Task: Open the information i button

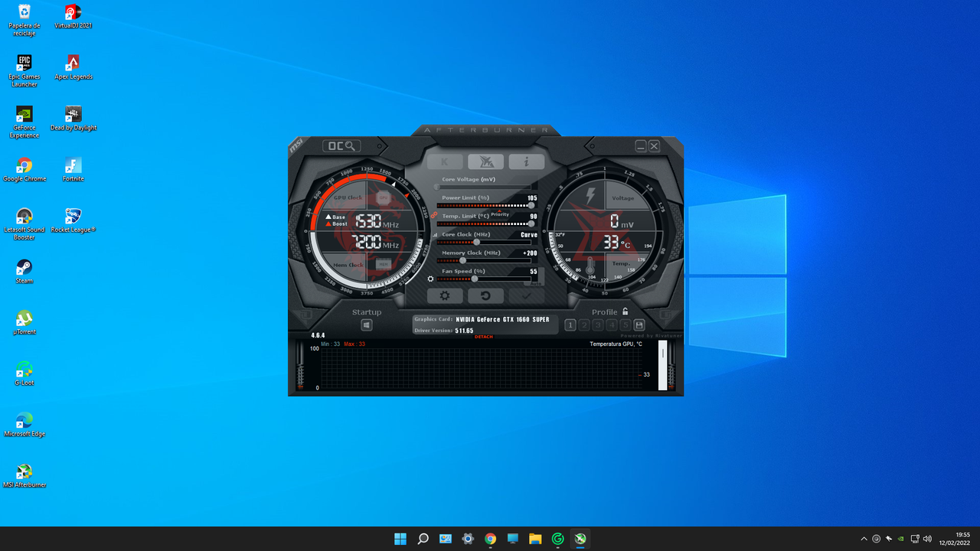Action: [x=527, y=161]
